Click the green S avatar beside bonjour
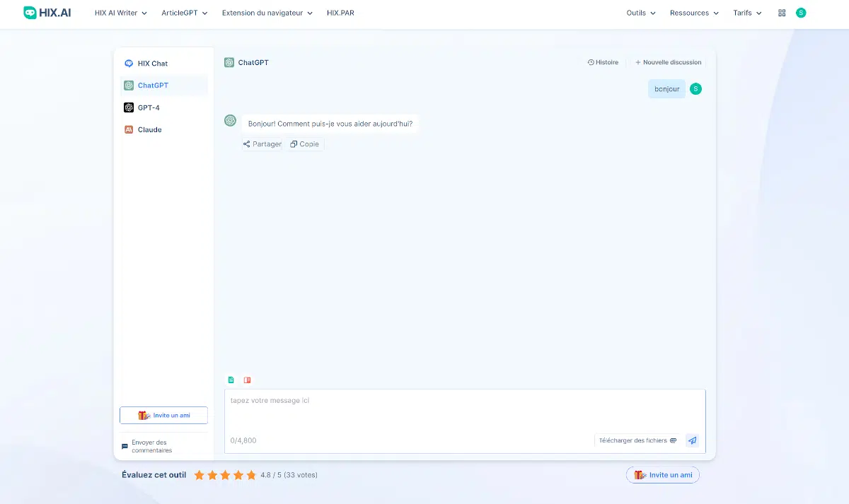Screen dimensions: 849x504 coord(695,88)
